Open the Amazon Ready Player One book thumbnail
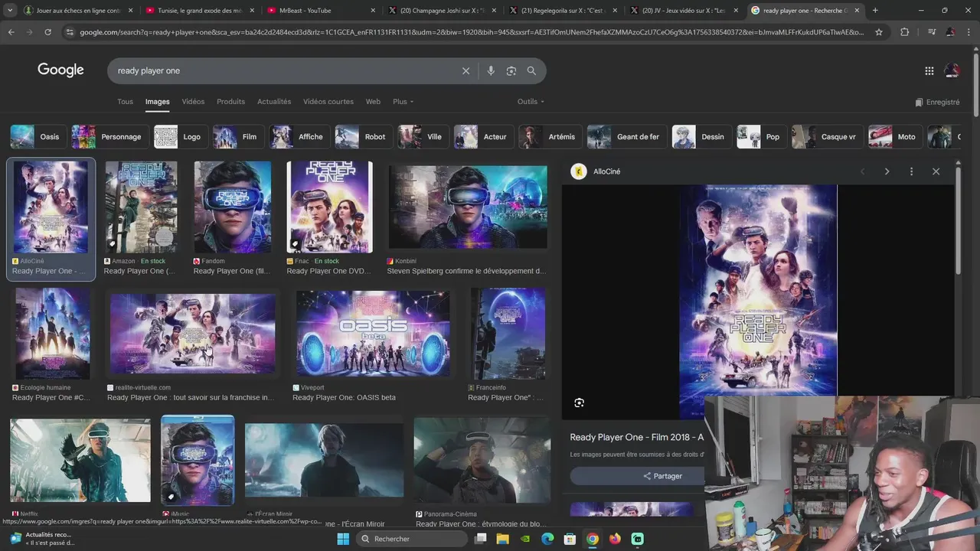The height and width of the screenshot is (551, 980). coord(141,207)
